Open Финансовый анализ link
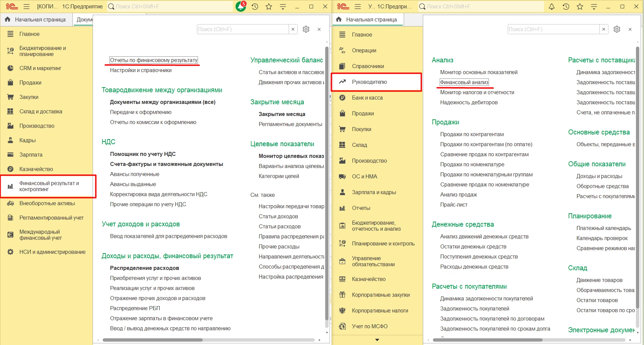This screenshot has width=644, height=345. pos(464,82)
